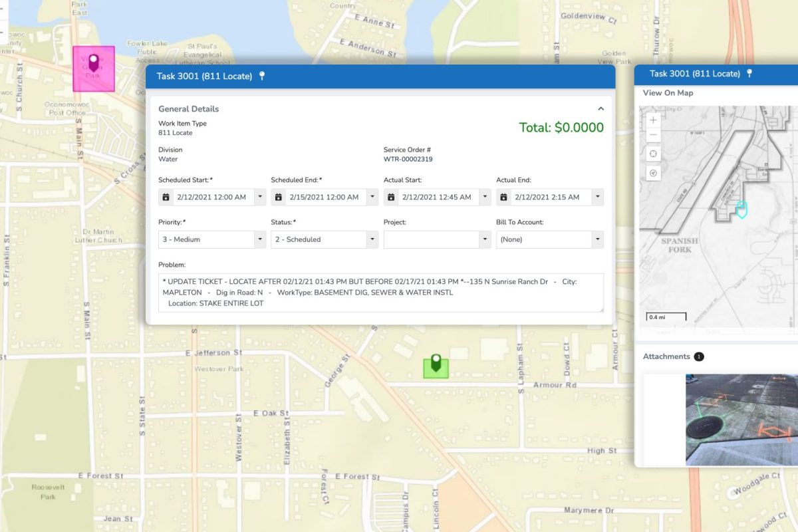Zoom out using the minus icon on mini map
Viewport: 798px width, 532px height.
(x=652, y=135)
